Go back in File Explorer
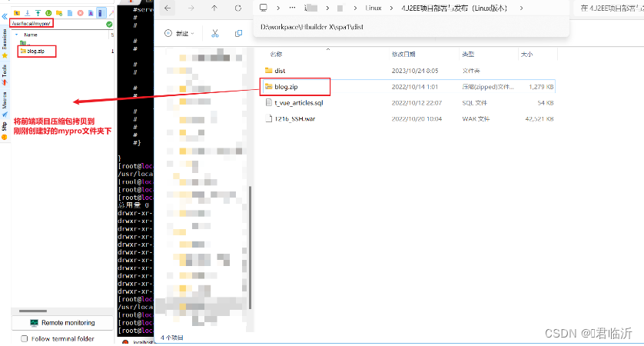This screenshot has width=644, height=346. (168, 8)
